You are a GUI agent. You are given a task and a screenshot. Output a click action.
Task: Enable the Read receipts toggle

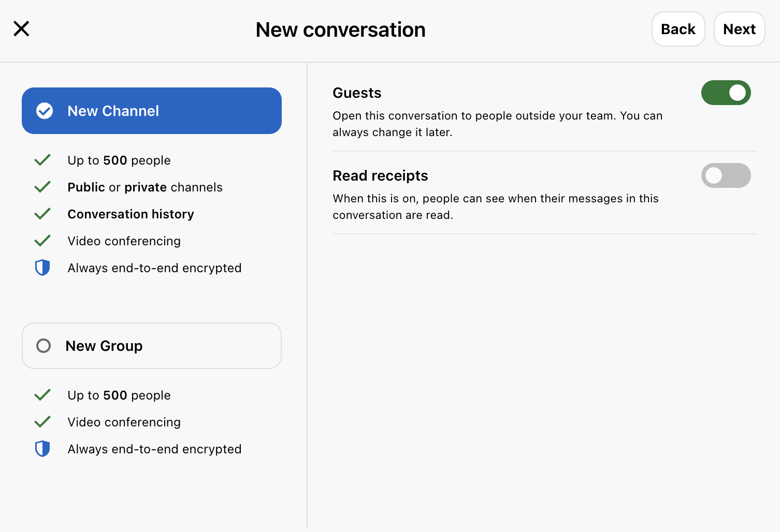[x=726, y=175]
